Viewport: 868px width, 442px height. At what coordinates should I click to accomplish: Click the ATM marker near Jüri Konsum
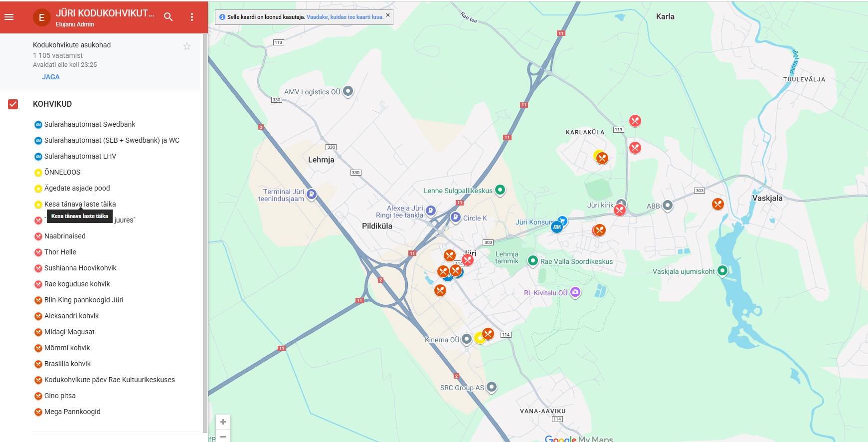(x=557, y=227)
